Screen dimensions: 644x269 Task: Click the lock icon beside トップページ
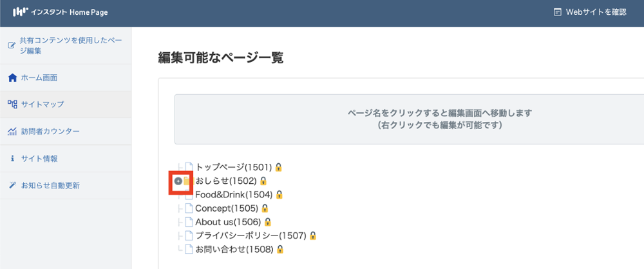279,167
